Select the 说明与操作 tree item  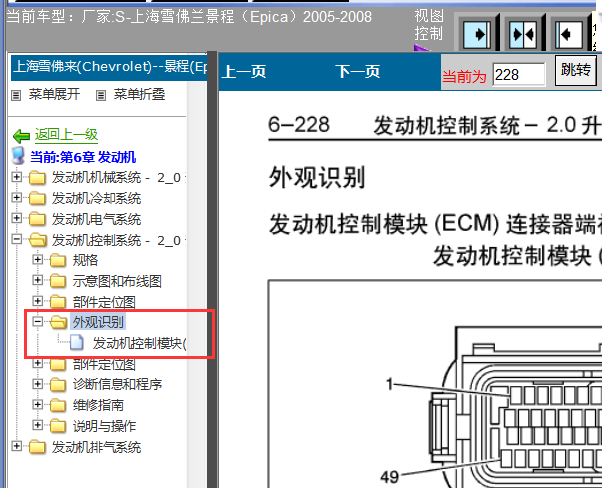(104, 426)
